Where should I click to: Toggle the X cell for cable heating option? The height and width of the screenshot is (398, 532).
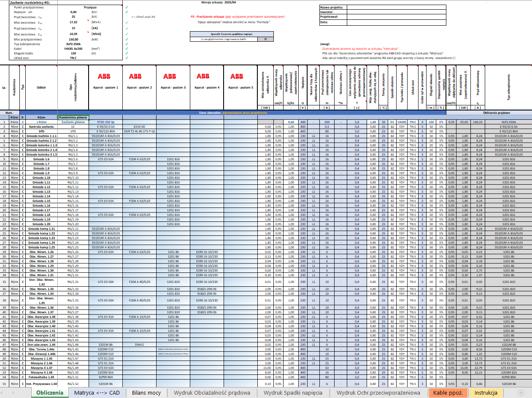pos(265,39)
